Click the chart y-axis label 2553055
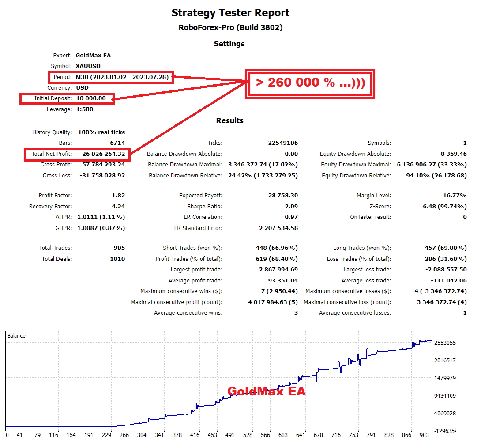 point(445,343)
